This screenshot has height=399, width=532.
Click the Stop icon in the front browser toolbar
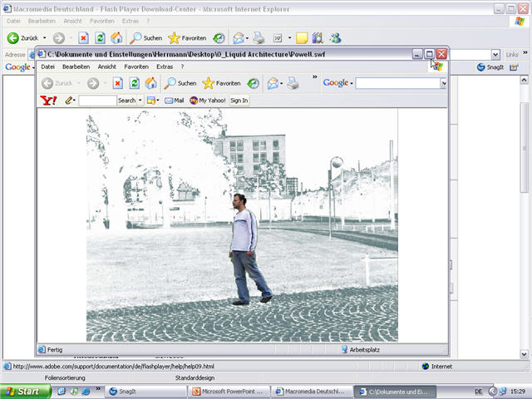pos(118,83)
